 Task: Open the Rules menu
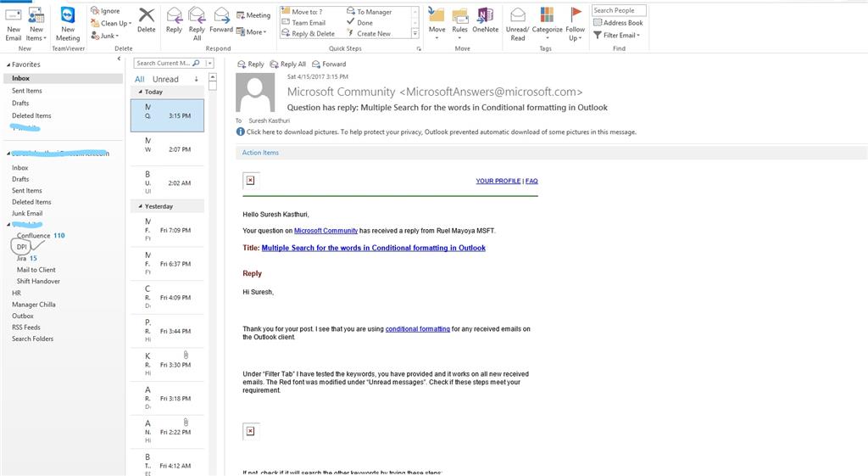[x=459, y=24]
